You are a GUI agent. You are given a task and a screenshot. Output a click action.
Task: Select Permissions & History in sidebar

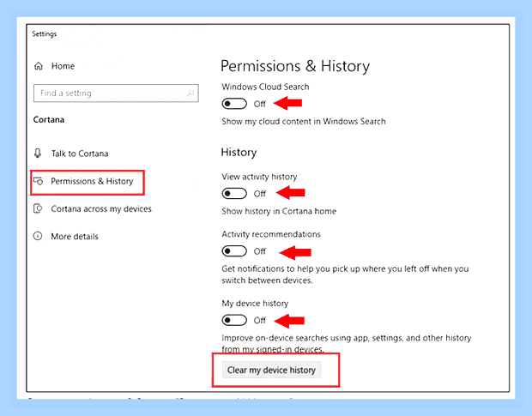(92, 181)
